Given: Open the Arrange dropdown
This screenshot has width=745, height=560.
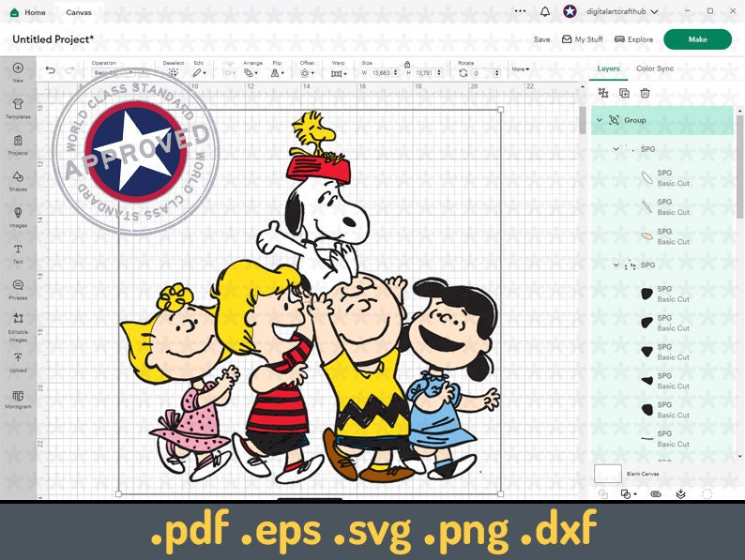Looking at the screenshot, I should point(251,72).
